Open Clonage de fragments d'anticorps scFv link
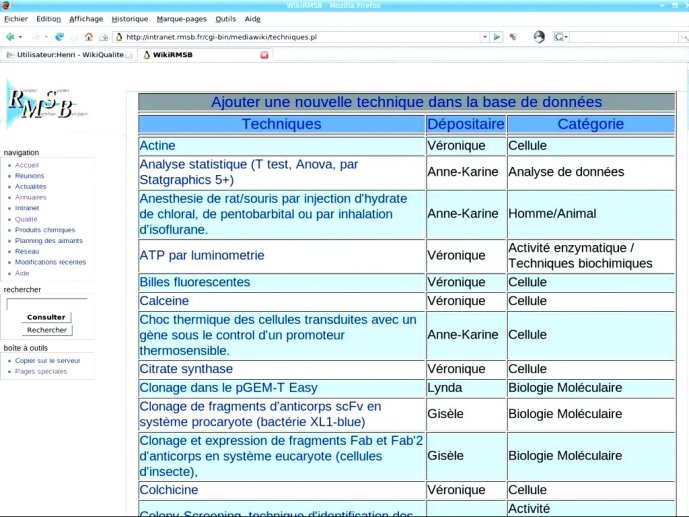 [260, 414]
